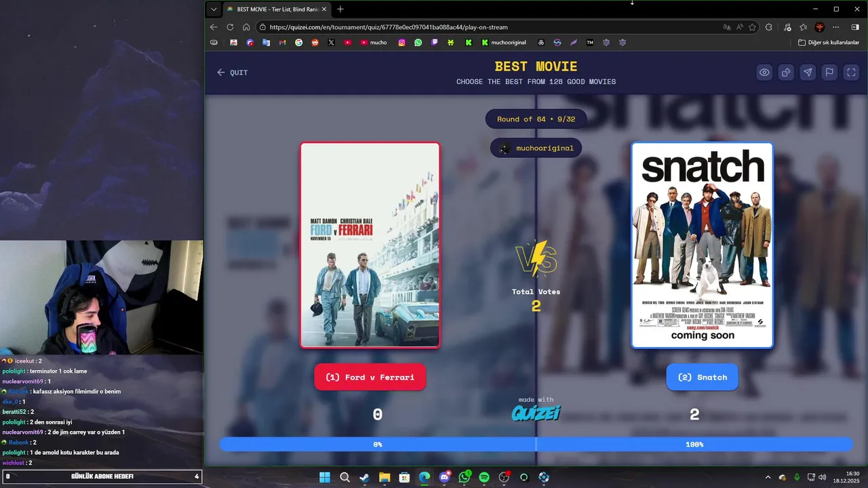Viewport: 868px width, 488px height.
Task: Click the translate page icon in address bar
Action: [x=727, y=27]
